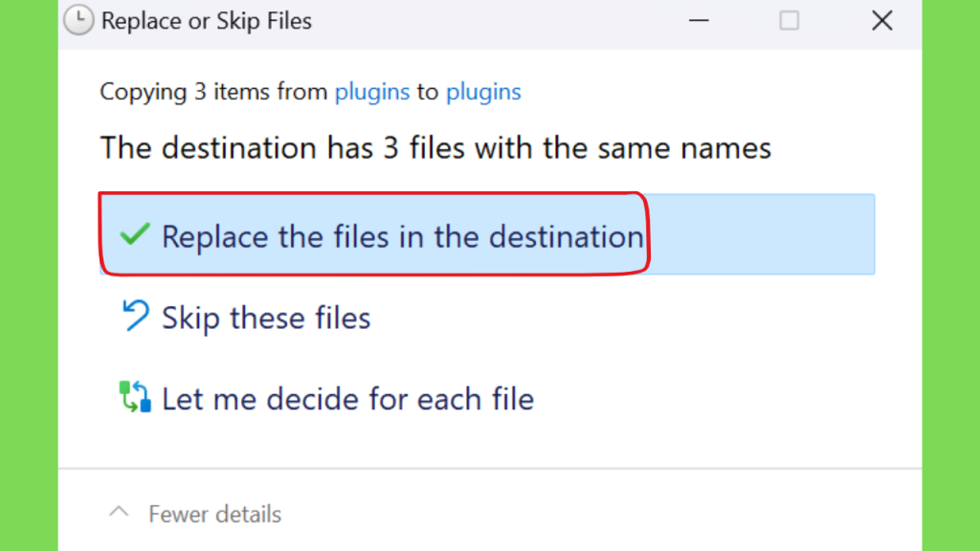
Task: Pick Let me decide for each file
Action: pyautogui.click(x=348, y=399)
